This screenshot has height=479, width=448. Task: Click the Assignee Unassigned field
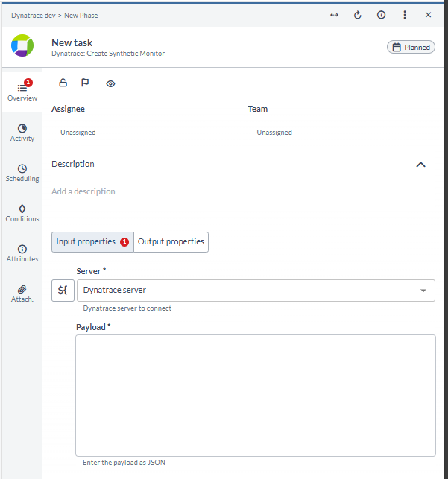[78, 133]
